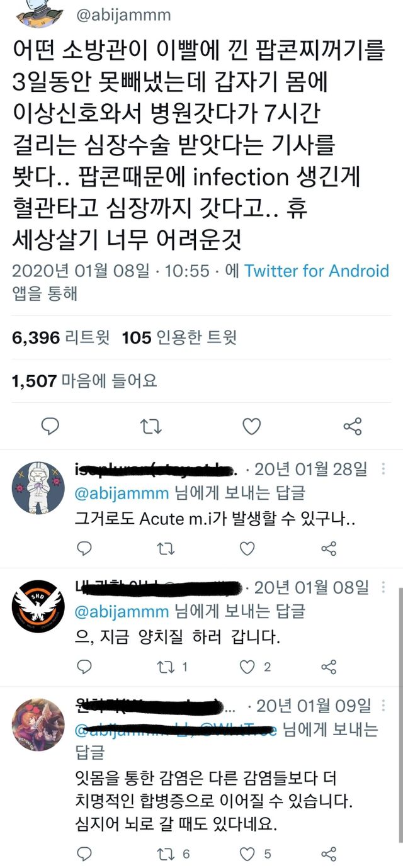This screenshot has height=868, width=403.
Task: Open @abijammm mention in the first reply
Action: click(x=122, y=492)
